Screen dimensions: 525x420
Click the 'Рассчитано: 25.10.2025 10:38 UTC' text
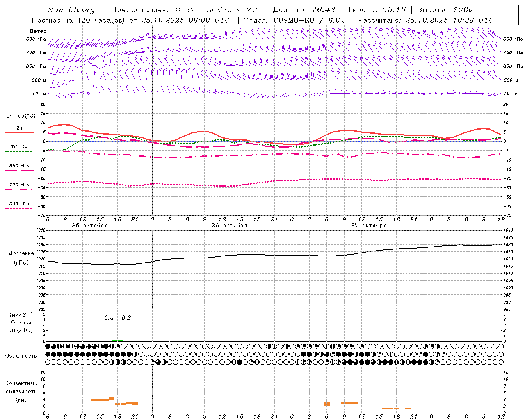point(426,20)
